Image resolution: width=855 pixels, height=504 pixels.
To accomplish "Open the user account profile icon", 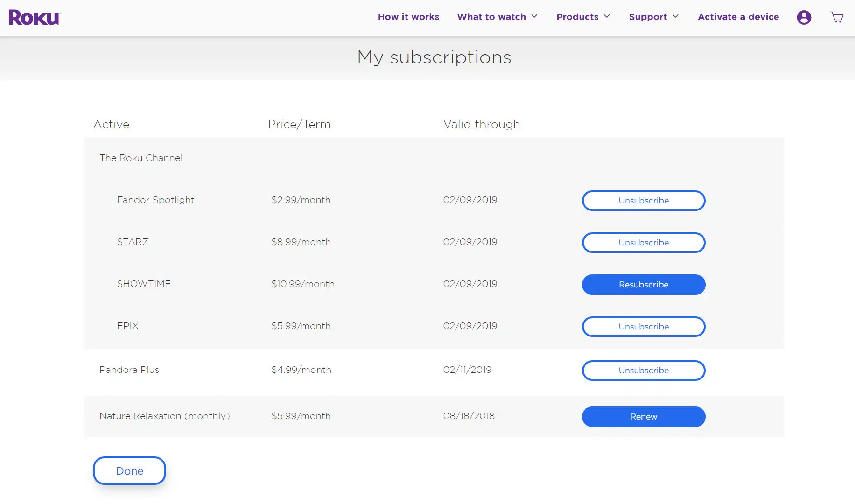I will pyautogui.click(x=804, y=17).
